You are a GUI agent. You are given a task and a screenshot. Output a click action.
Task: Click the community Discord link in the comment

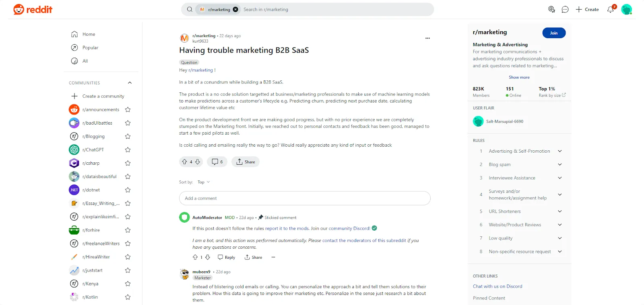(x=349, y=228)
